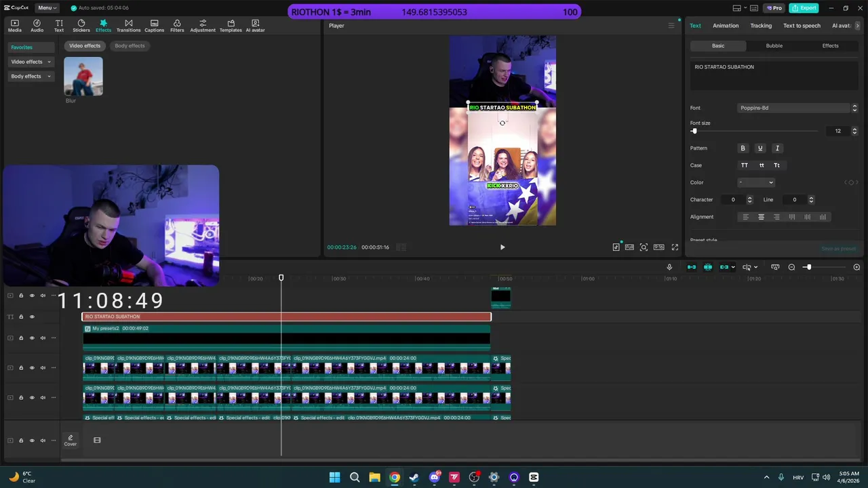
Task: Toggle main track magnet snapping
Action: [692, 267]
